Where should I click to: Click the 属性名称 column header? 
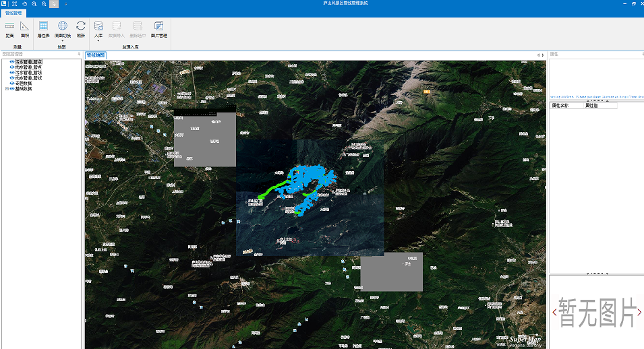click(x=566, y=106)
